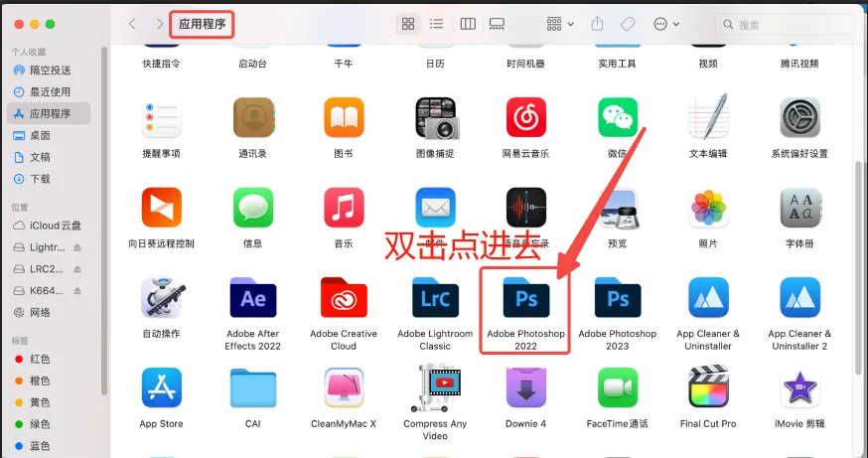868x458 pixels.
Task: Switch to list view in toolbar
Action: (x=437, y=24)
